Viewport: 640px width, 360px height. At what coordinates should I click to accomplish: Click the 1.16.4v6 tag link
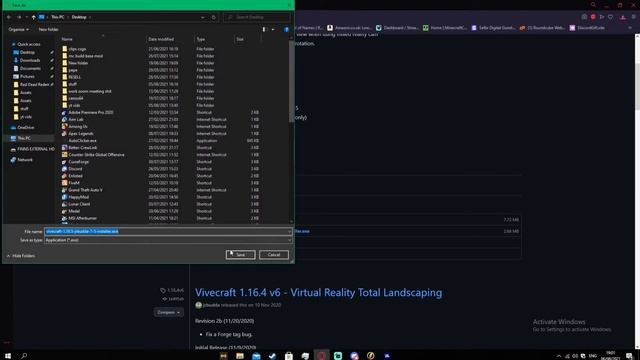point(172,290)
